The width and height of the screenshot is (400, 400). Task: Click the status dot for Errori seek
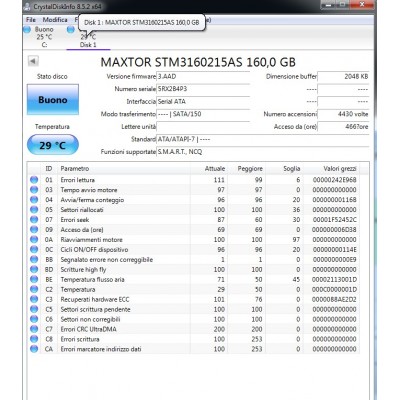[x=34, y=220]
